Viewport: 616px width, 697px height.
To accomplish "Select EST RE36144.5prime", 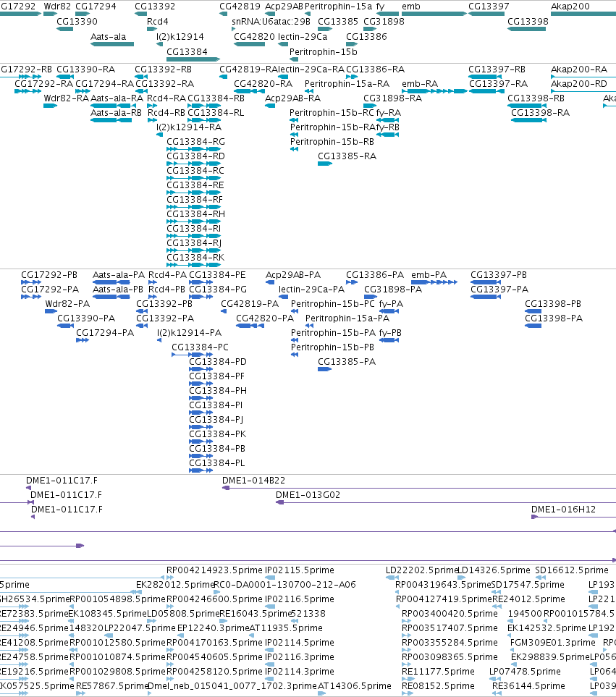I will click(x=528, y=686).
